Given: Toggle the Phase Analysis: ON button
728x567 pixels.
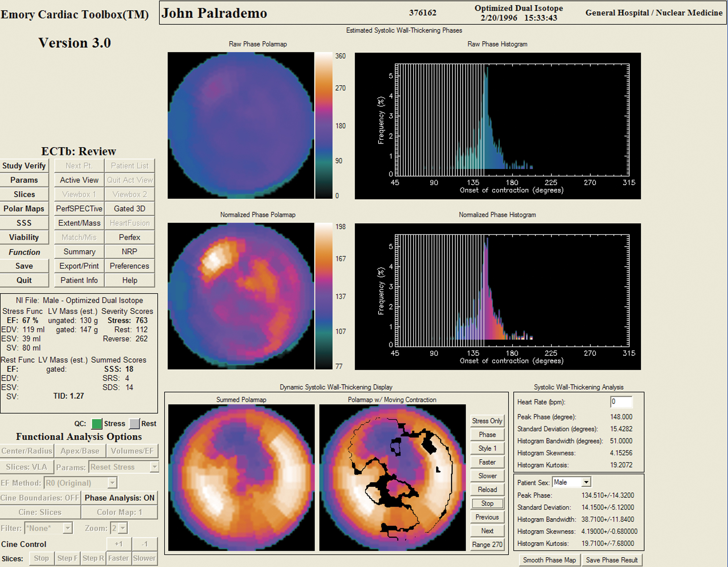Looking at the screenshot, I should point(119,498).
